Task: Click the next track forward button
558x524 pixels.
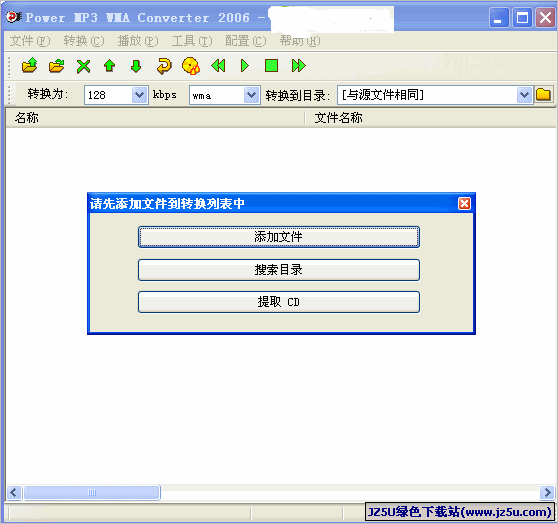Action: [x=299, y=66]
